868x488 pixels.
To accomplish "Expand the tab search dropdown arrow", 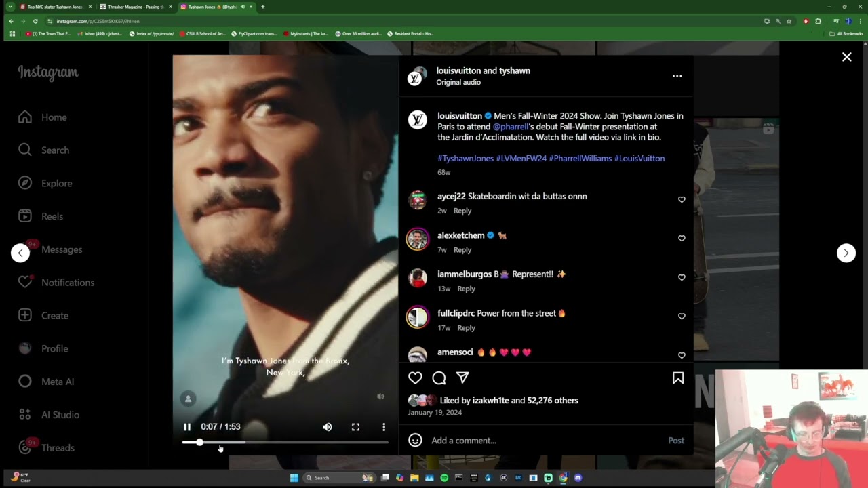I will coord(9,7).
